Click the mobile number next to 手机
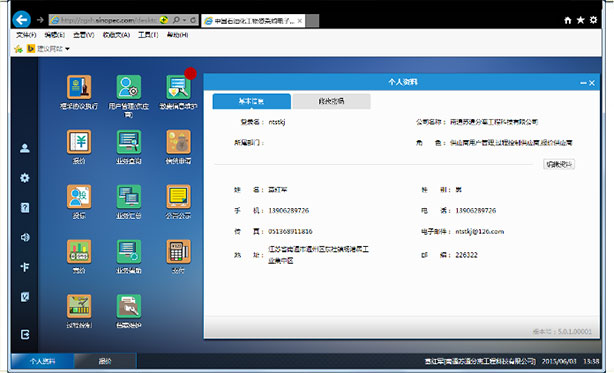614x373 pixels. (288, 211)
